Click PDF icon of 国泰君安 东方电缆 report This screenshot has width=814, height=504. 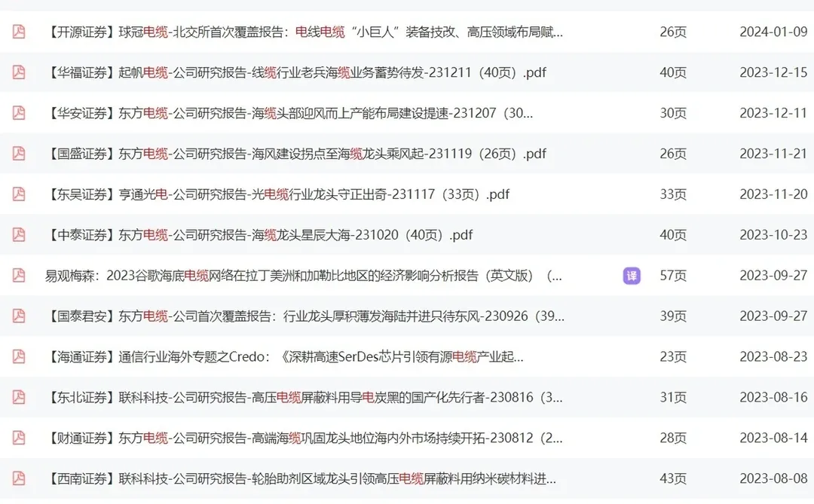click(x=19, y=316)
